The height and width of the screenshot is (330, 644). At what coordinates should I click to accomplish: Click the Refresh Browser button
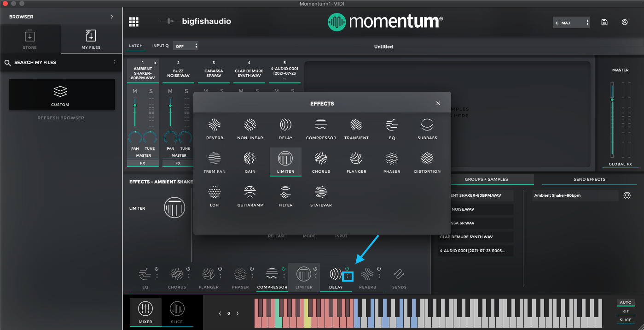coord(60,118)
